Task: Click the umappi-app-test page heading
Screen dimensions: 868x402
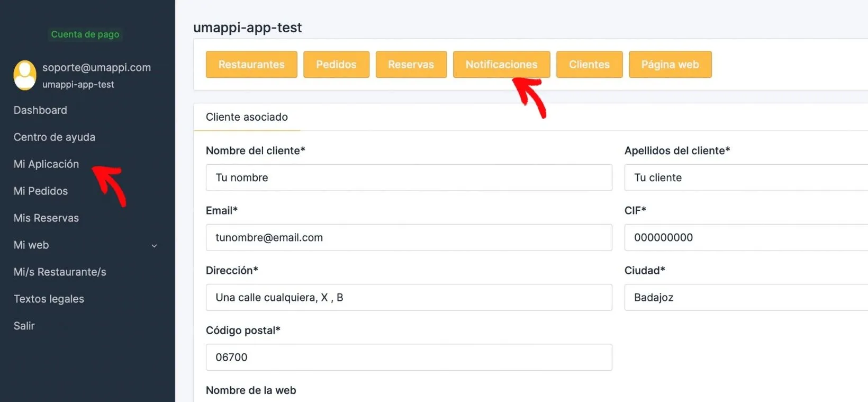Action: pos(247,28)
